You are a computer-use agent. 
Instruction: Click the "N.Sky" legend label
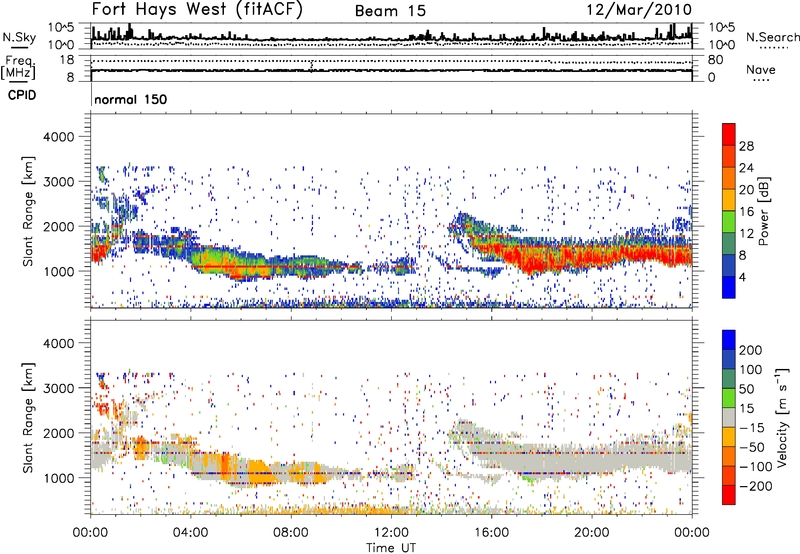click(x=19, y=37)
